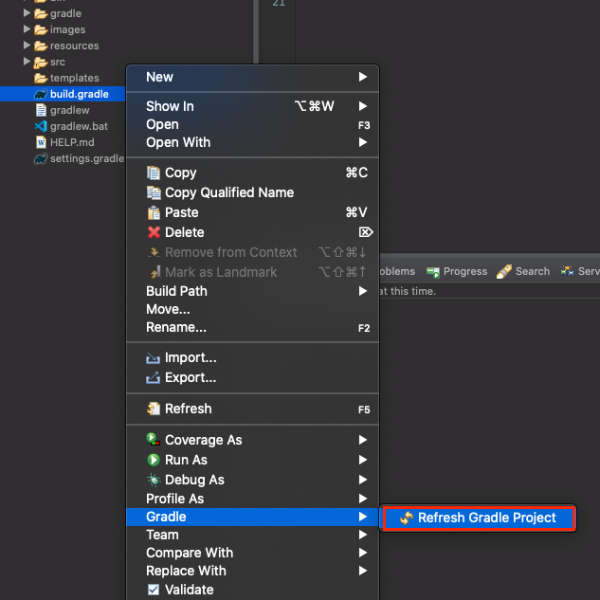Click the gradlew text file icon
600x600 pixels.
pos(41,110)
